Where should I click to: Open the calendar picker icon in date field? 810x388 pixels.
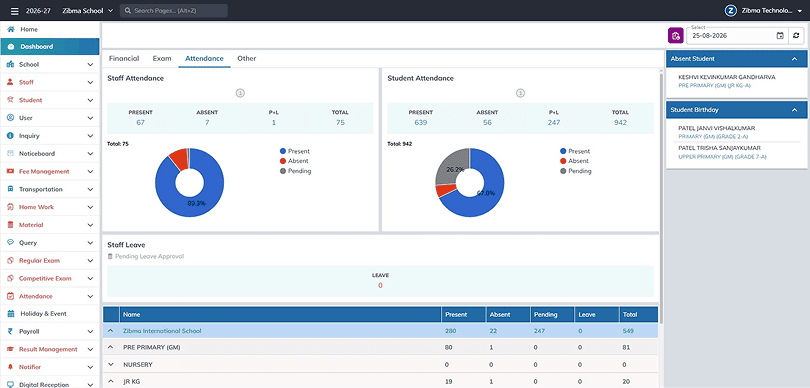(780, 36)
